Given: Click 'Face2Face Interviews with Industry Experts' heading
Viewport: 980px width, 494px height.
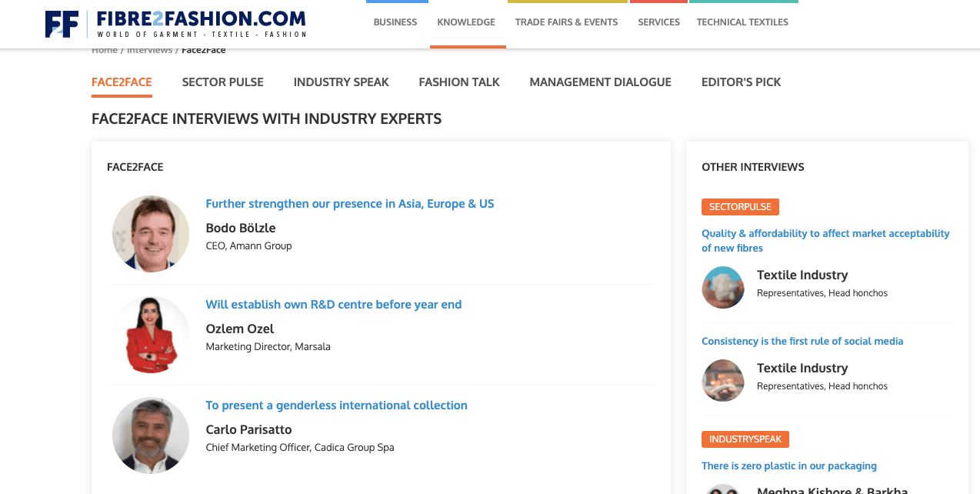Looking at the screenshot, I should tap(266, 118).
